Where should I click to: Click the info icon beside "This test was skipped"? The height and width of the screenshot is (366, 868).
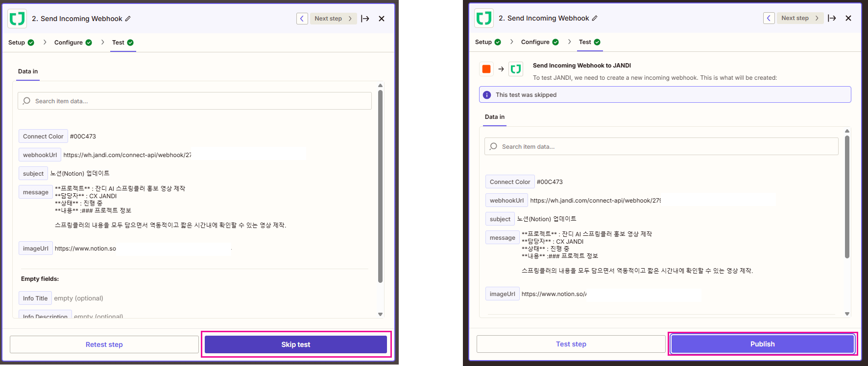tap(487, 95)
